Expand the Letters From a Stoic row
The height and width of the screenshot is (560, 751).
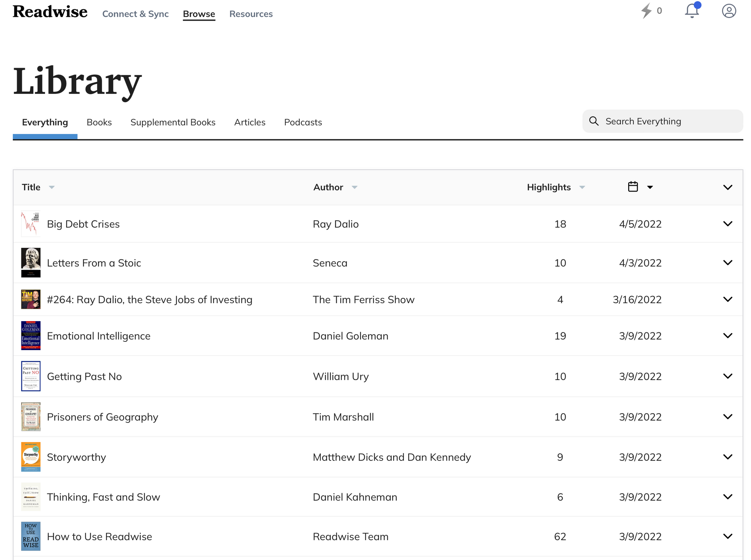pos(727,263)
